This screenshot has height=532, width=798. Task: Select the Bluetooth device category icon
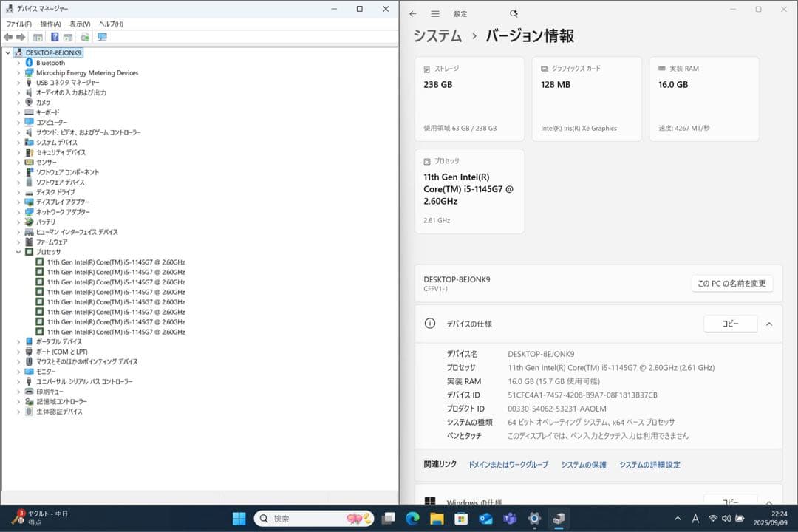[x=29, y=63]
